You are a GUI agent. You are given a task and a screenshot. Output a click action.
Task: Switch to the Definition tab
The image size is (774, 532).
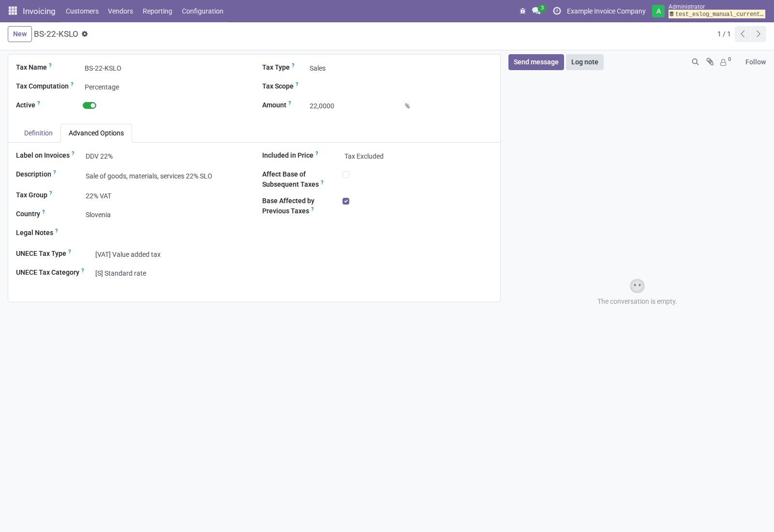pos(38,133)
